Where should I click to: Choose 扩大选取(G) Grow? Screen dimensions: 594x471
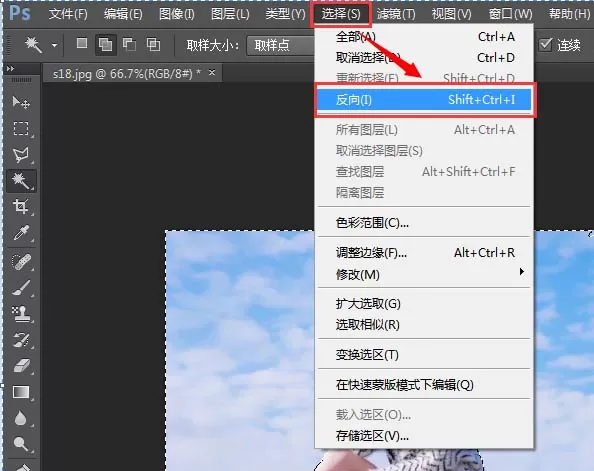coord(424,304)
